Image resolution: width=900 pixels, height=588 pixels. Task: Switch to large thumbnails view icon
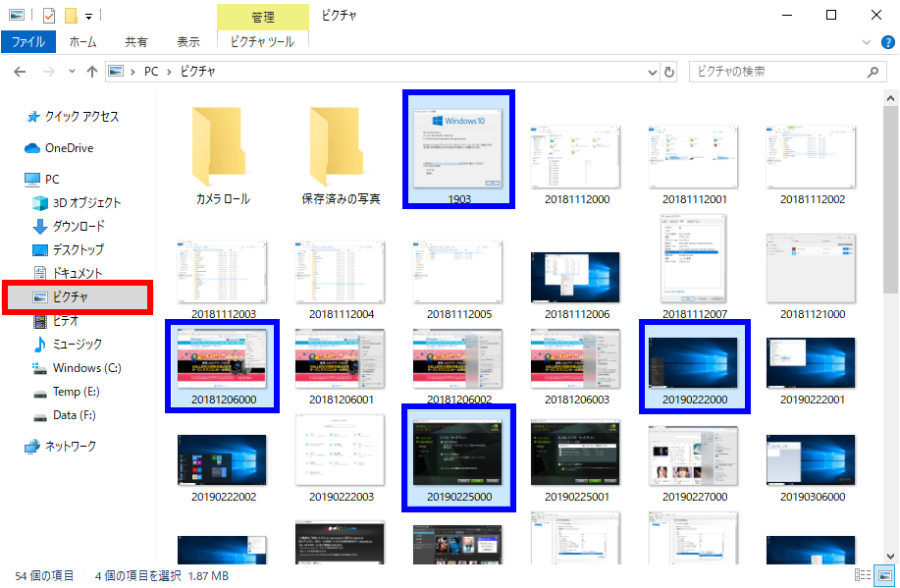pyautogui.click(x=885, y=575)
